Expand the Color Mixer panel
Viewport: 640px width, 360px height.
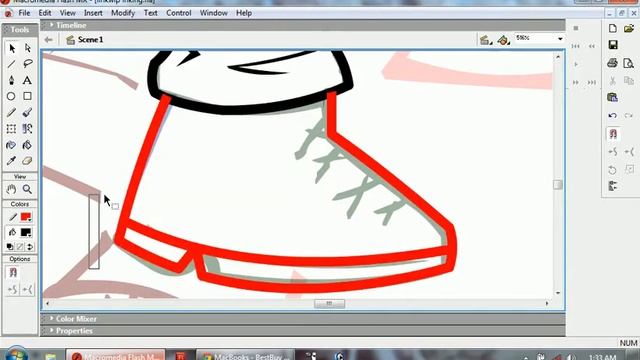pos(52,318)
